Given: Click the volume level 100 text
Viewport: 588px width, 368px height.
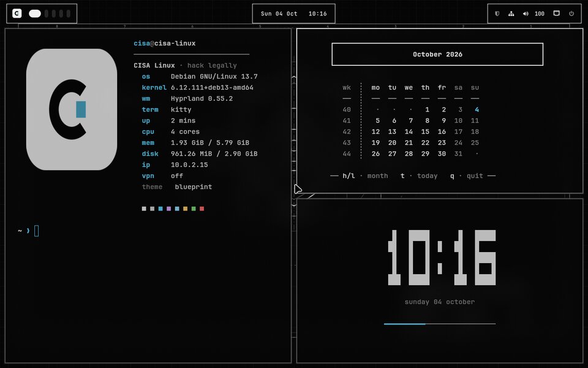Looking at the screenshot, I should point(539,13).
